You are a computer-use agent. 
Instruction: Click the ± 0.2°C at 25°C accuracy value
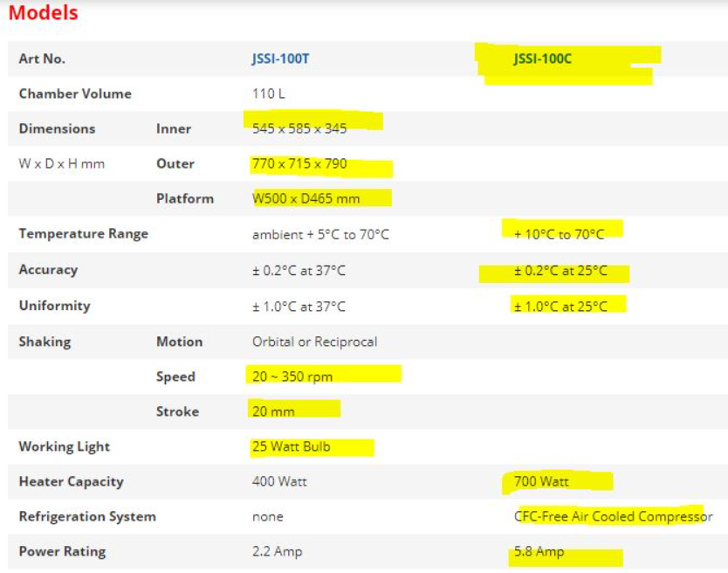(560, 271)
